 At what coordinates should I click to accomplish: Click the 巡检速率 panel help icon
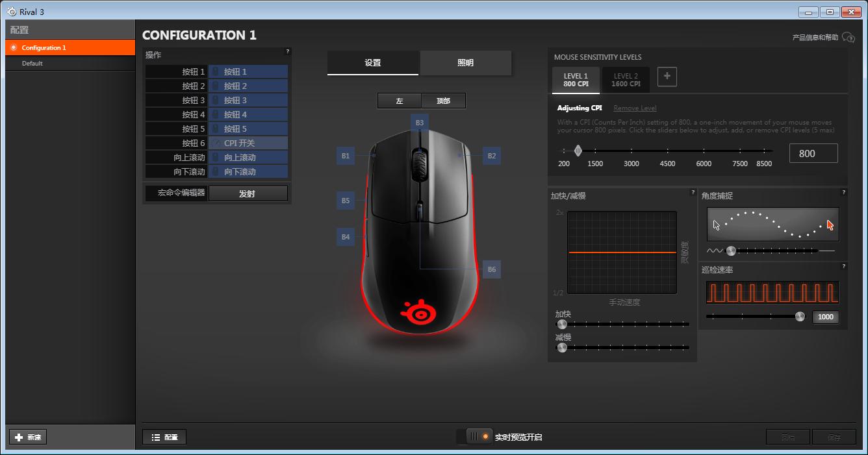(843, 266)
